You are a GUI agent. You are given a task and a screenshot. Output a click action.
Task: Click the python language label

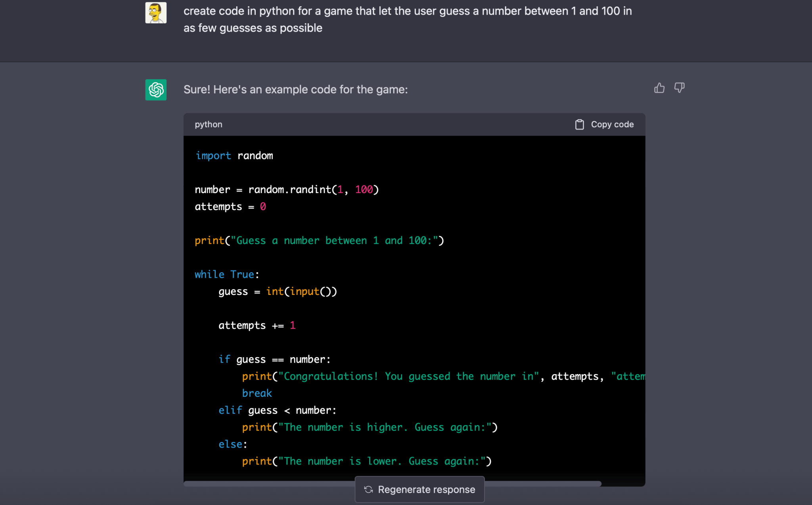pyautogui.click(x=209, y=124)
